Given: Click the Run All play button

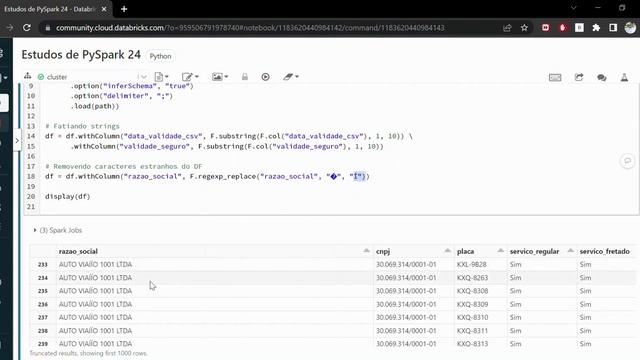Looking at the screenshot, I should tap(265, 77).
